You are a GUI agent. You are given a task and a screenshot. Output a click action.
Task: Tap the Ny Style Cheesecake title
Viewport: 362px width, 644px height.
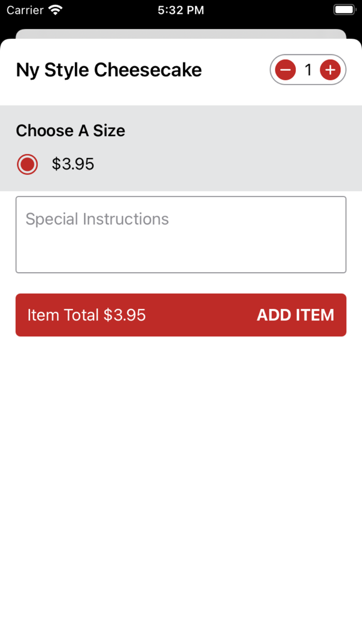click(x=109, y=70)
